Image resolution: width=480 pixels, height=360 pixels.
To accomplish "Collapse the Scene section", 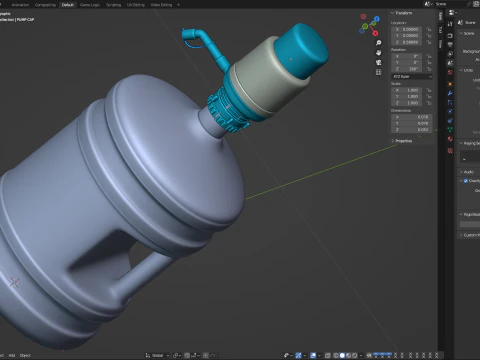I will (x=467, y=33).
